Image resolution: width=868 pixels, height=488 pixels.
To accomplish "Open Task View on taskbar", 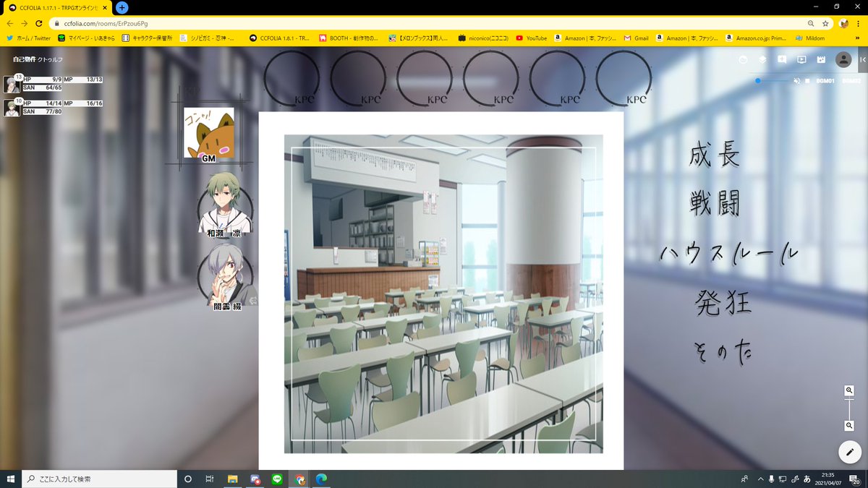I will click(210, 479).
